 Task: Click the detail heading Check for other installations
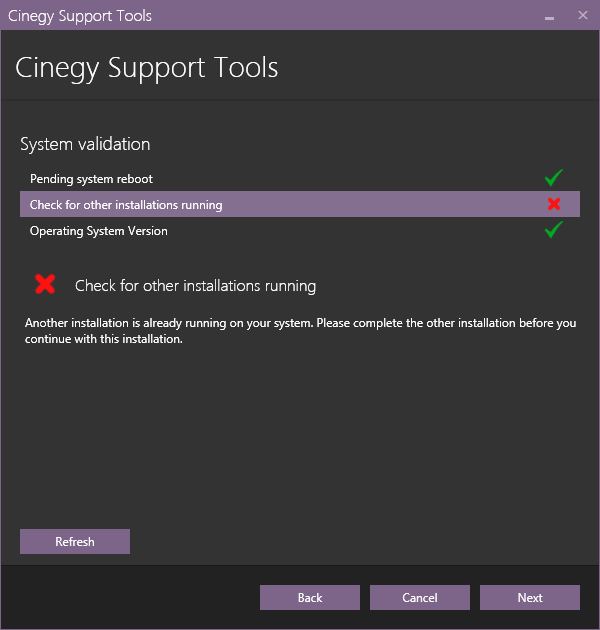pos(195,286)
